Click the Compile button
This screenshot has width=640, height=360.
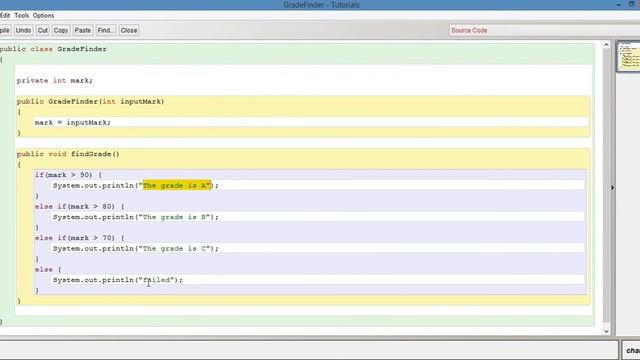coord(4,30)
